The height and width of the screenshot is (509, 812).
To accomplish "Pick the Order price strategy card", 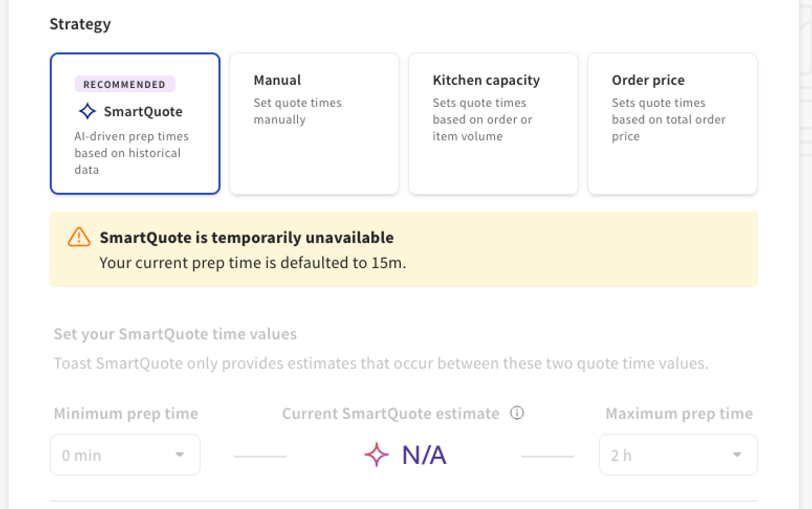I will (672, 124).
